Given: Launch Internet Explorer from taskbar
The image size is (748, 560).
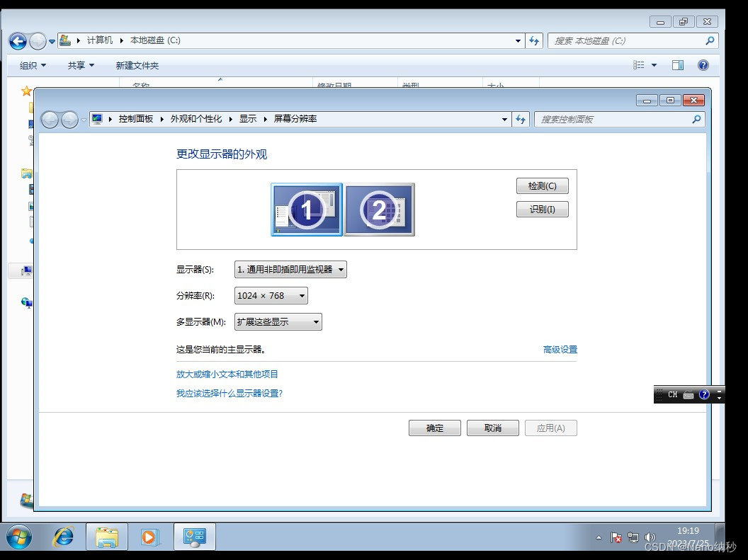Looking at the screenshot, I should pos(63,537).
